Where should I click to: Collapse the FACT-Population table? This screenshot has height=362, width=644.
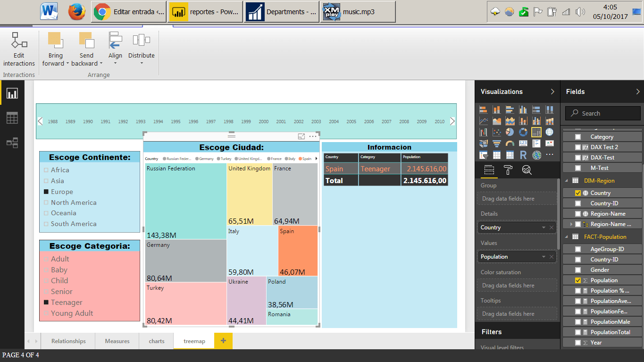point(566,237)
